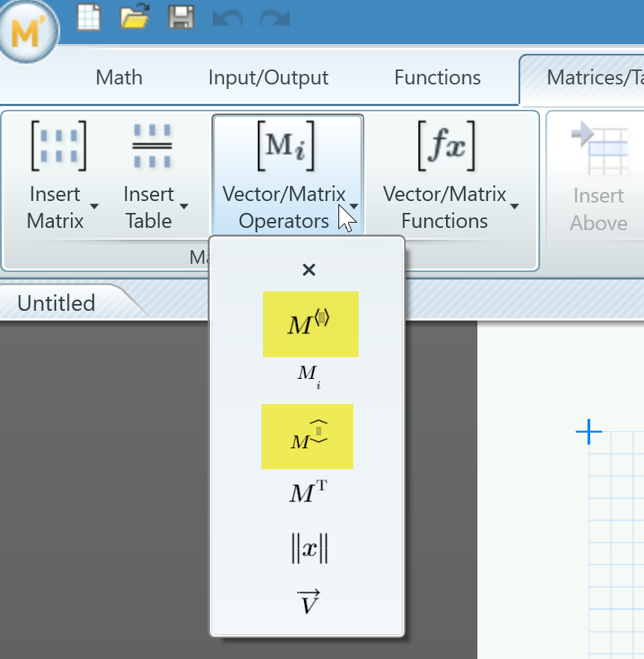Close the operators popup with the X
The image size is (644, 659).
coord(309,270)
